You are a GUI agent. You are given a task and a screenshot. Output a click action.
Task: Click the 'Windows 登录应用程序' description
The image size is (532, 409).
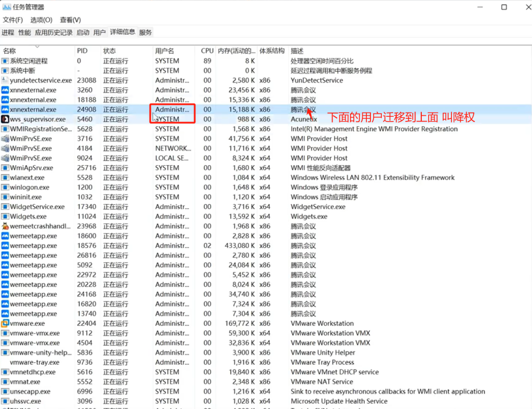tap(324, 187)
